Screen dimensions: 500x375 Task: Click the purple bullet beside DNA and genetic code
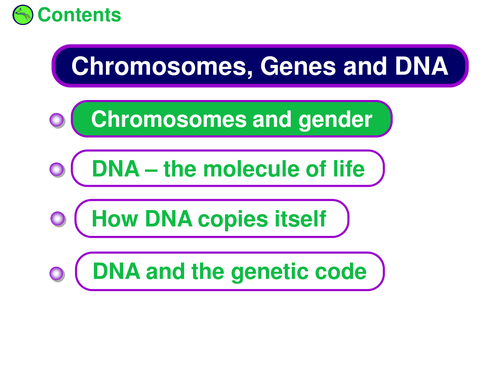tap(57, 274)
